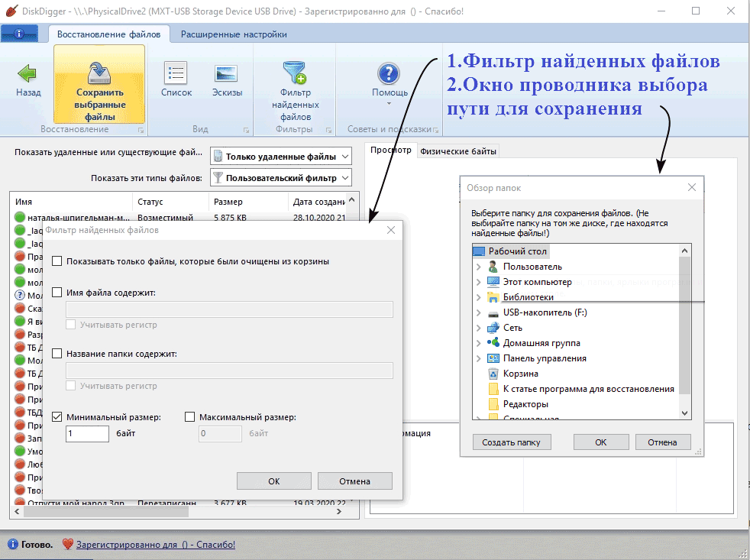The width and height of the screenshot is (750, 560).
Task: Switch to Эскизы thumbnails view icon
Action: (226, 73)
